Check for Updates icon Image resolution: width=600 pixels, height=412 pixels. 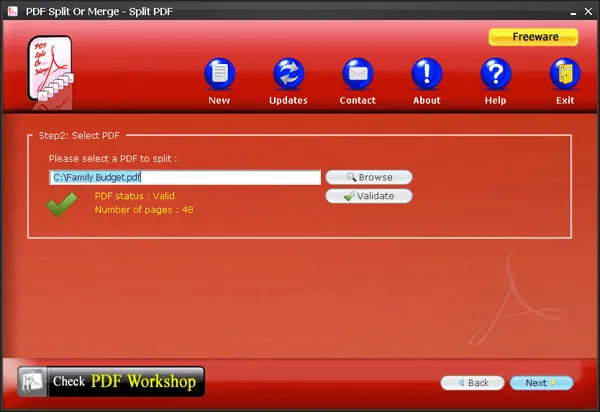[x=289, y=73]
